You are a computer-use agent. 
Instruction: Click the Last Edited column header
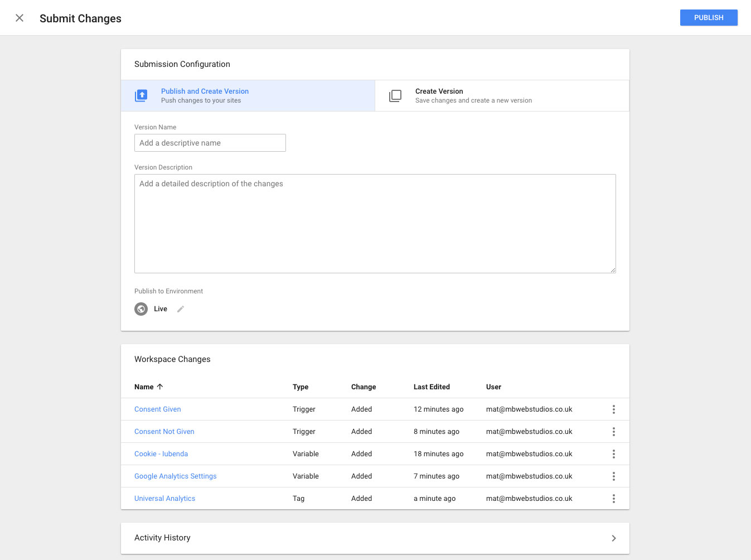point(432,387)
